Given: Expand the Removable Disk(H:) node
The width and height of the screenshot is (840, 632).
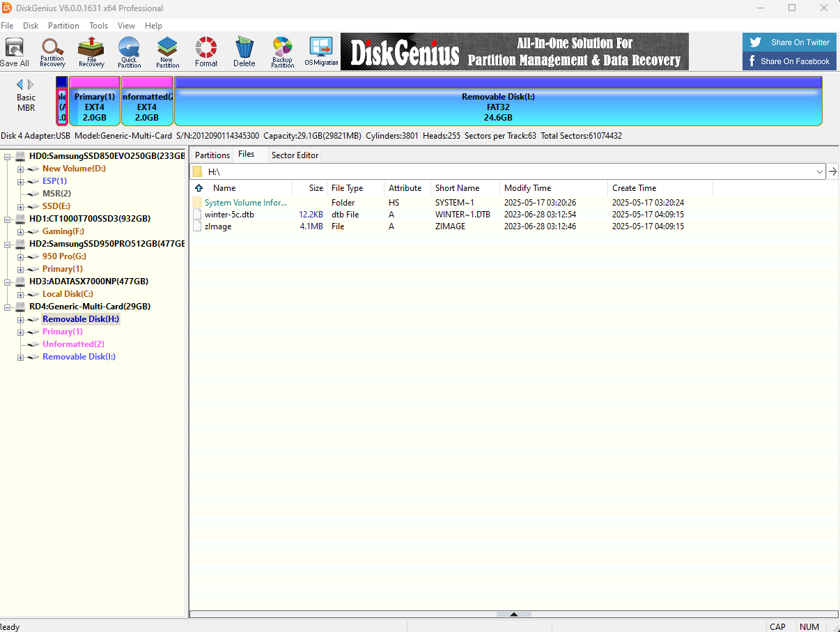Looking at the screenshot, I should click(x=20, y=318).
